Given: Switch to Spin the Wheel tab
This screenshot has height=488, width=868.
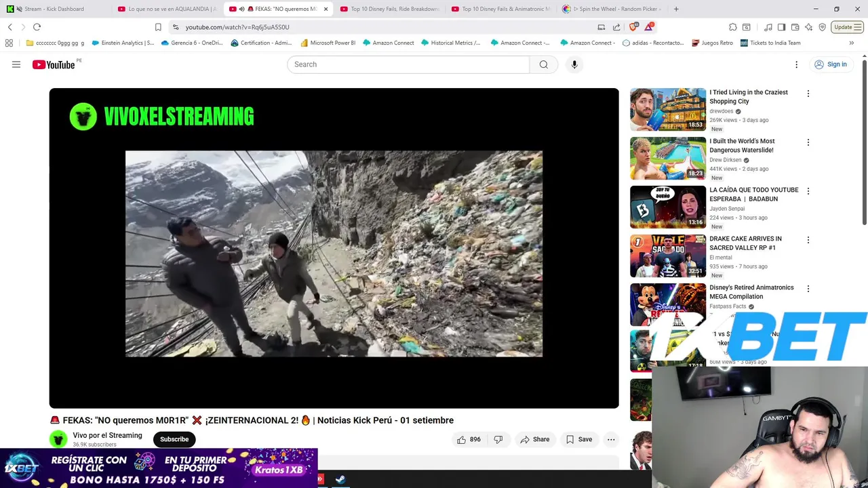Looking at the screenshot, I should 612,9.
